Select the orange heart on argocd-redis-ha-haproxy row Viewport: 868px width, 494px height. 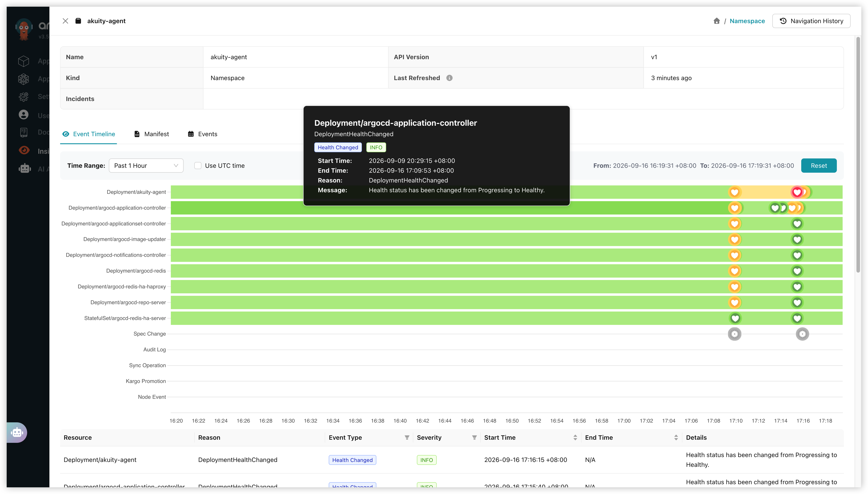click(x=734, y=287)
